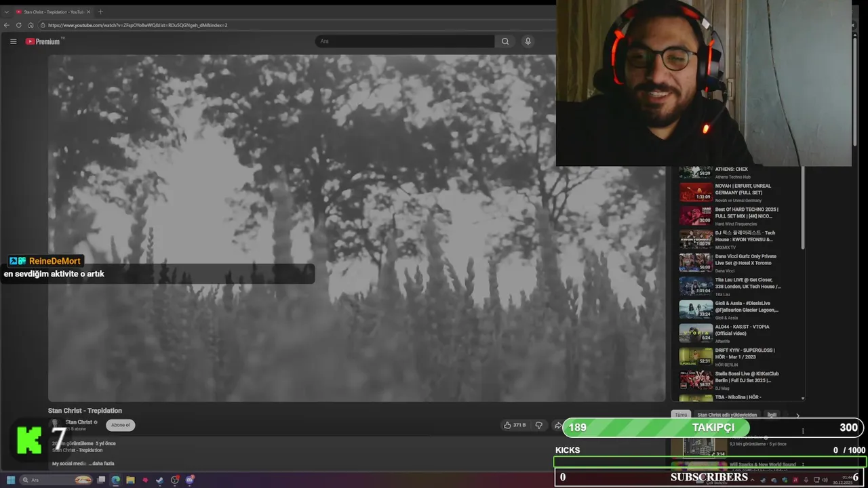
Task: Open the Stan Christ channel avatar
Action: [x=56, y=424]
